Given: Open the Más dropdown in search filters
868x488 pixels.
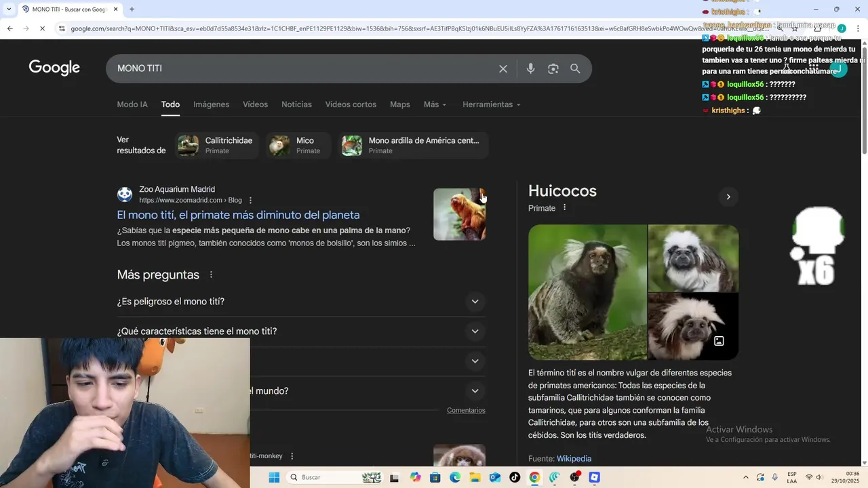Looking at the screenshot, I should tap(435, 104).
